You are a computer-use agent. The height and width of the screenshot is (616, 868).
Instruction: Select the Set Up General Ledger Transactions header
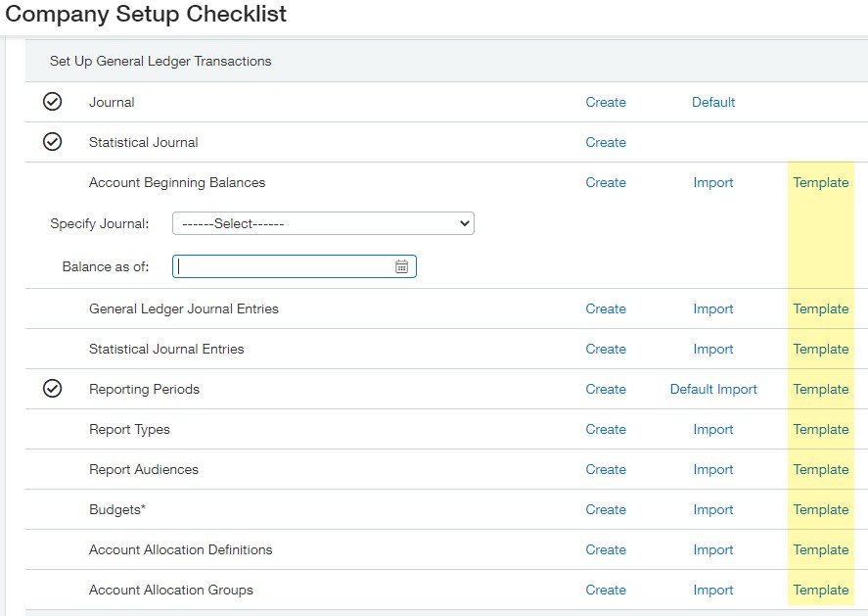coord(160,61)
